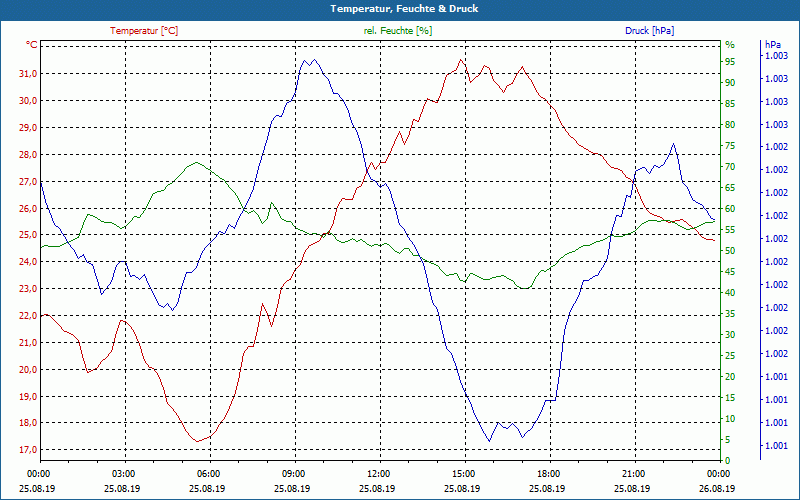
Task: Click the "25,0" temperature axis tick
Action: click(x=28, y=235)
